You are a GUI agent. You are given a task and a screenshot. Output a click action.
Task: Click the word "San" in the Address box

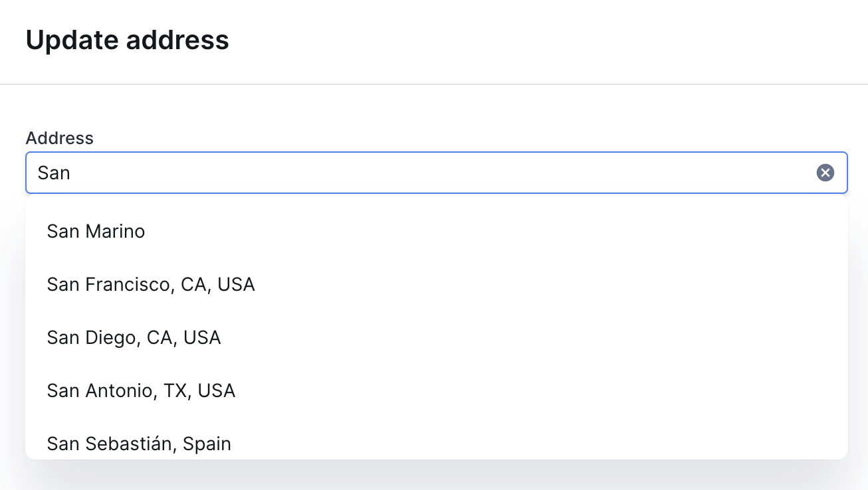point(54,173)
